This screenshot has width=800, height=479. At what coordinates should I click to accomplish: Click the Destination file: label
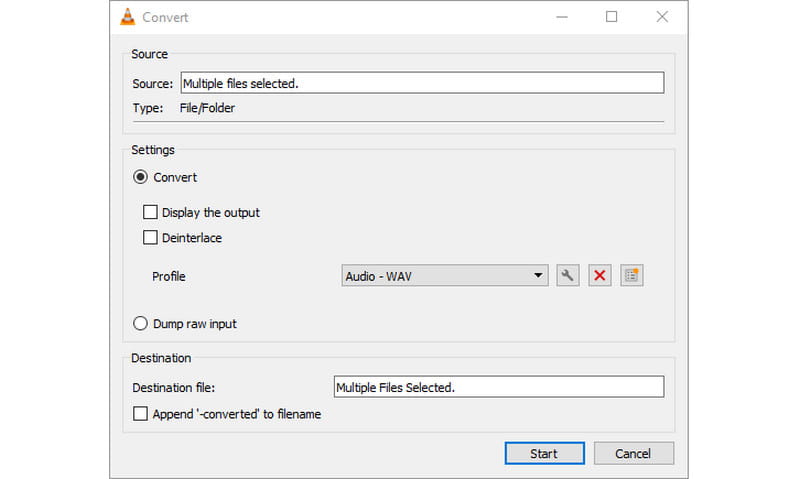[x=173, y=388]
